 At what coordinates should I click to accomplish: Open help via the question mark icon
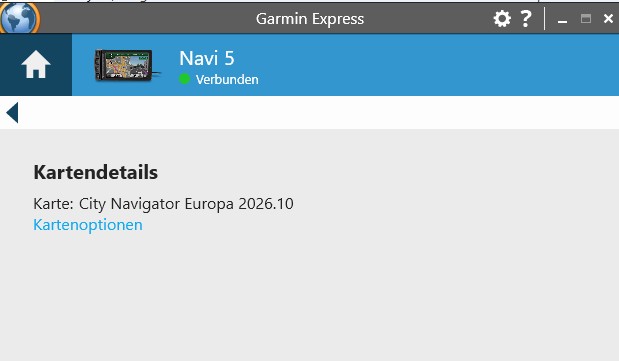coord(526,19)
